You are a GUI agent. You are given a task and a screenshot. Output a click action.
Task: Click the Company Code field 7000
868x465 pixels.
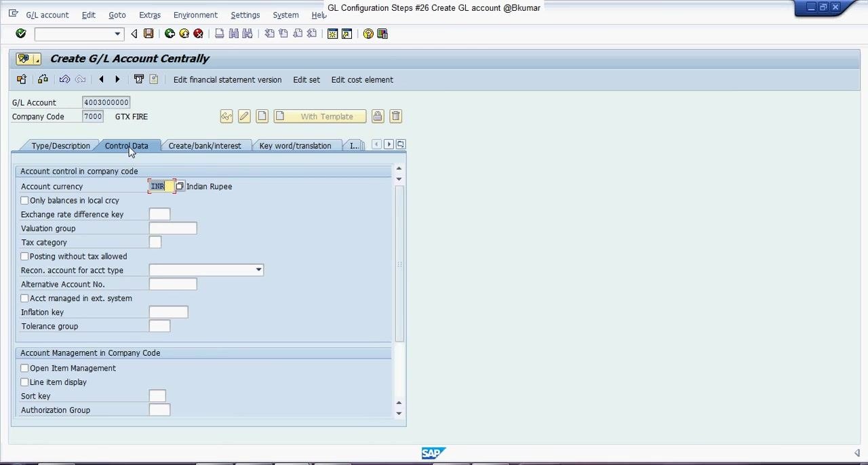coord(93,117)
